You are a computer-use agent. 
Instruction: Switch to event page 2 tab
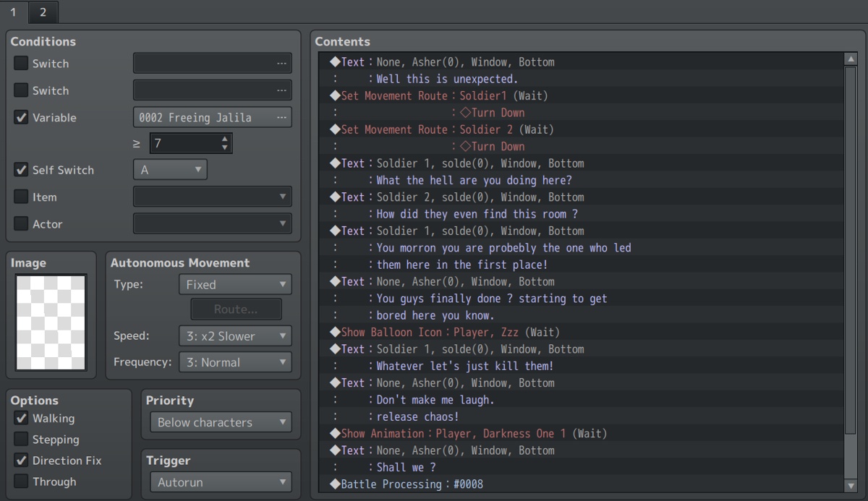(42, 12)
